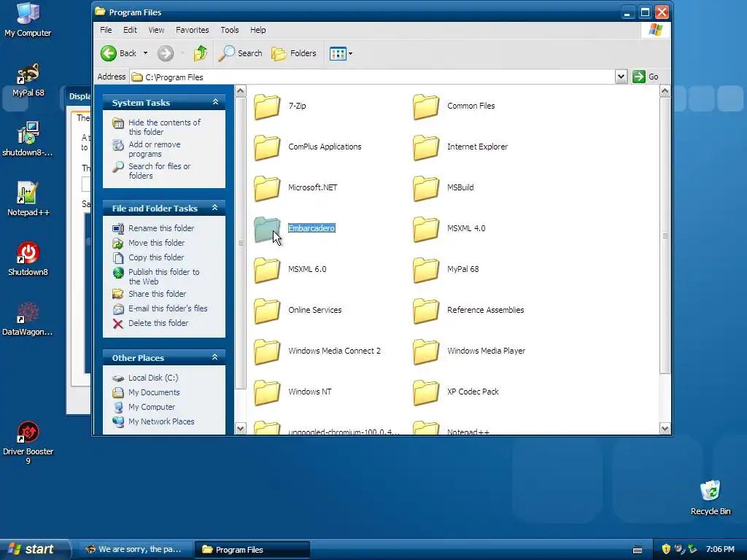Click the highlighted Embarcadero folder icon
This screenshot has height=560, width=747.
[x=267, y=229]
